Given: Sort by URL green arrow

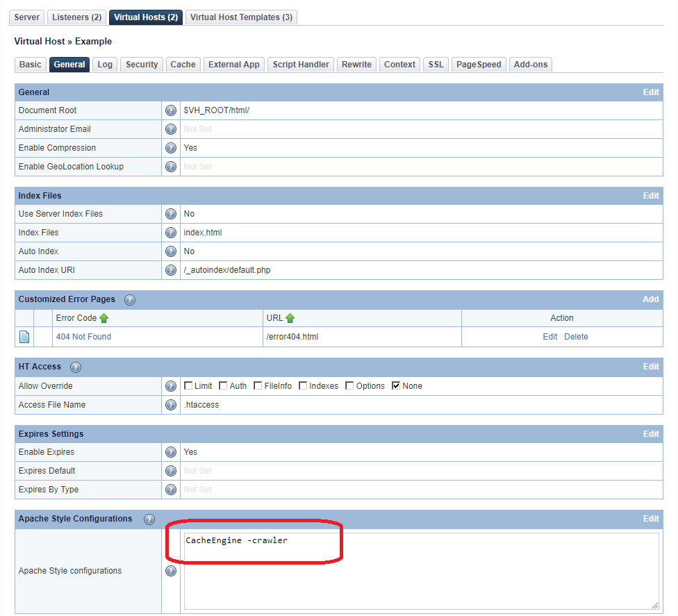Looking at the screenshot, I should click(290, 318).
